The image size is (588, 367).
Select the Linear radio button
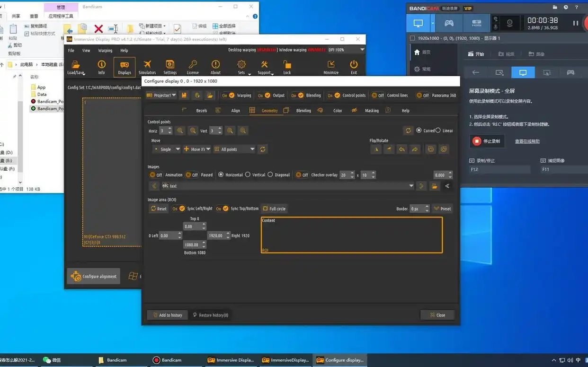pos(438,131)
